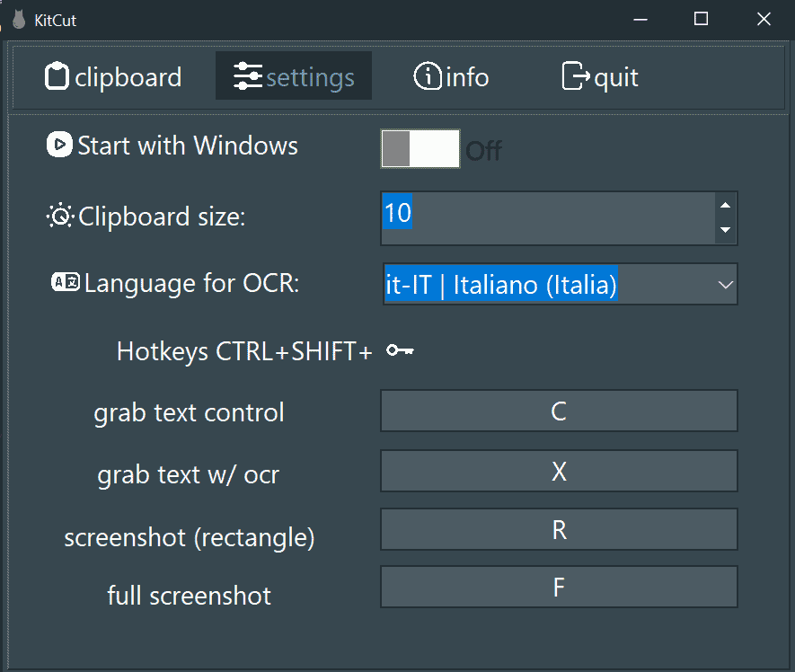The height and width of the screenshot is (672, 795).
Task: Click the settings sliders icon
Action: point(248,76)
